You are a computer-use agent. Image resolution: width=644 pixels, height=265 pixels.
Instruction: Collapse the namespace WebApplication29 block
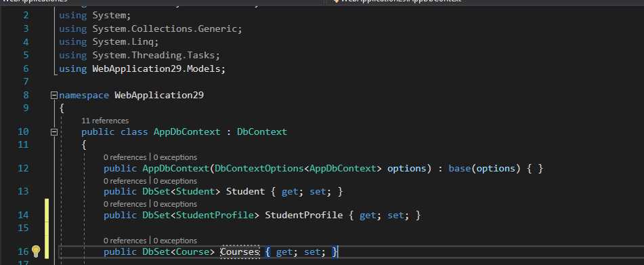pos(53,96)
